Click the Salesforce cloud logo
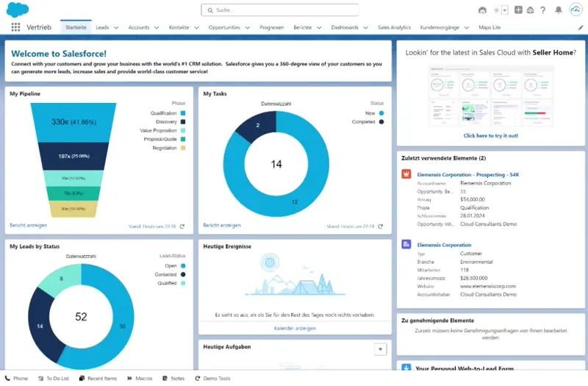Image resolution: width=588 pixels, height=386 pixels. (17, 10)
